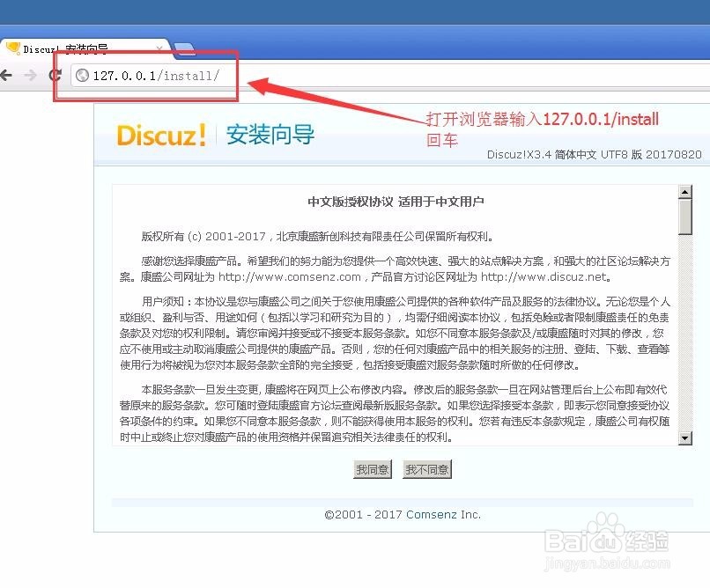Click the browser forward arrow
The height and width of the screenshot is (588, 710).
pyautogui.click(x=30, y=75)
